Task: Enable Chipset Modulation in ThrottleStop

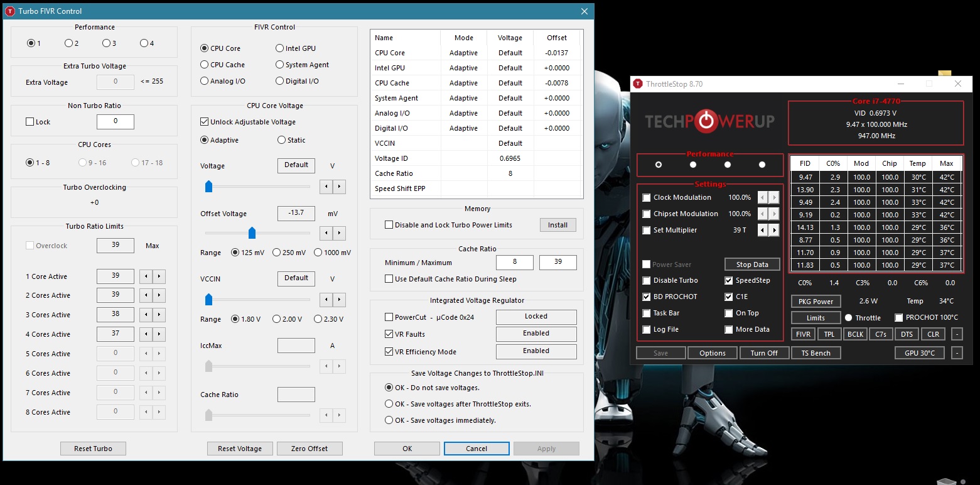Action: click(647, 214)
